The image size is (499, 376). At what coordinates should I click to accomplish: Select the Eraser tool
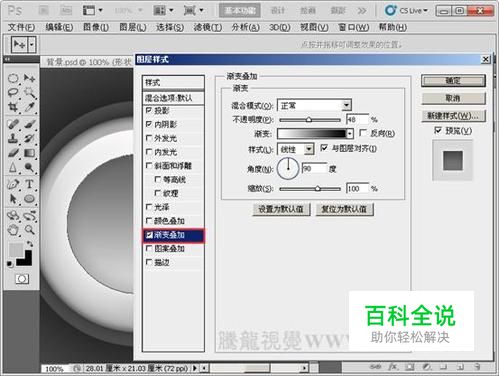[13, 153]
